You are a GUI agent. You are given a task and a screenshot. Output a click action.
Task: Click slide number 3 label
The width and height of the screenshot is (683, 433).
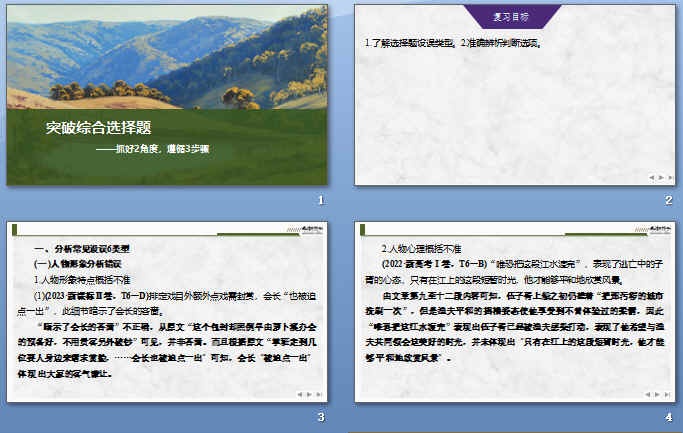click(x=321, y=417)
